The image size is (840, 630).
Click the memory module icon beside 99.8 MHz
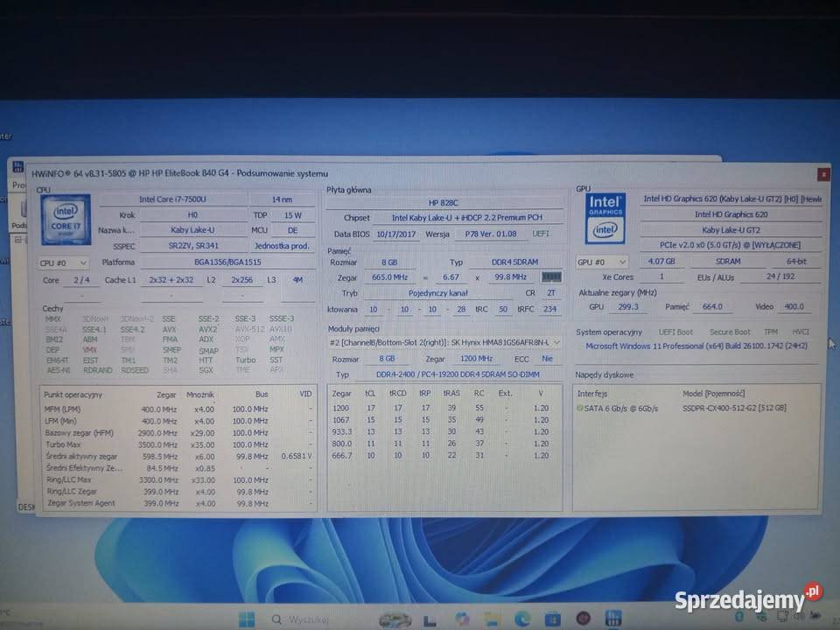[551, 277]
